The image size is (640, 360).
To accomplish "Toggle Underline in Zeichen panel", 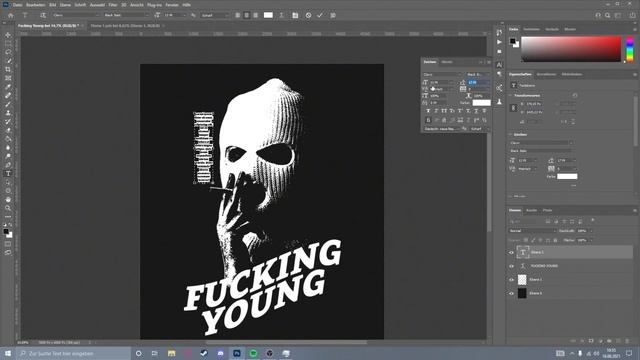I will [476, 111].
